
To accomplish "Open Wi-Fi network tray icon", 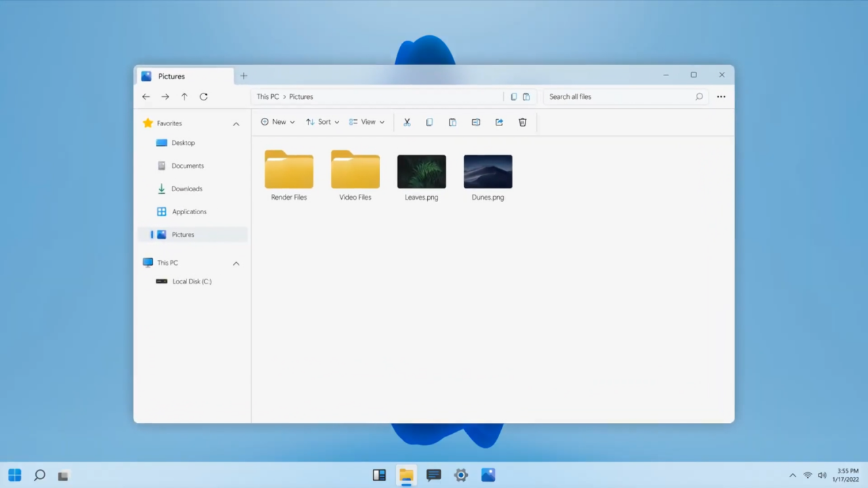I will point(808,476).
